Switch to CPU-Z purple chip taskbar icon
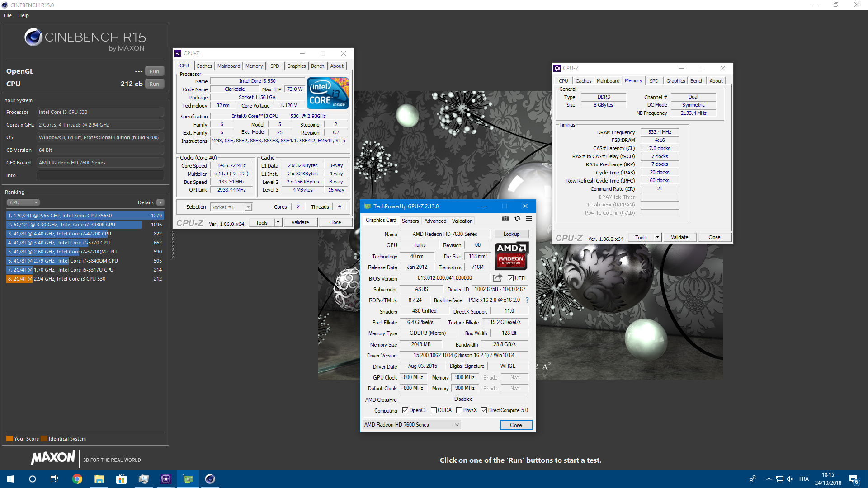The height and width of the screenshot is (488, 868). pyautogui.click(x=166, y=479)
